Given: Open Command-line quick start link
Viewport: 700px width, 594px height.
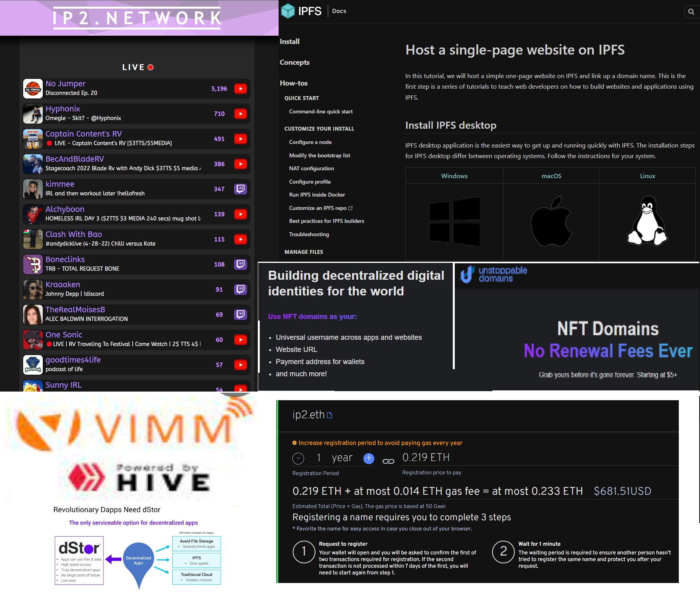Looking at the screenshot, I should coord(321,111).
